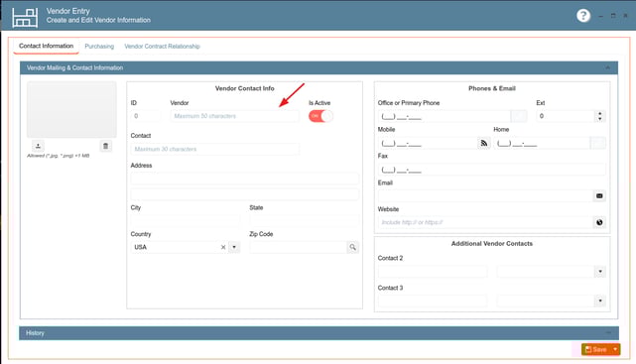Click the City input field
This screenshot has width=636, height=364.
(186, 220)
